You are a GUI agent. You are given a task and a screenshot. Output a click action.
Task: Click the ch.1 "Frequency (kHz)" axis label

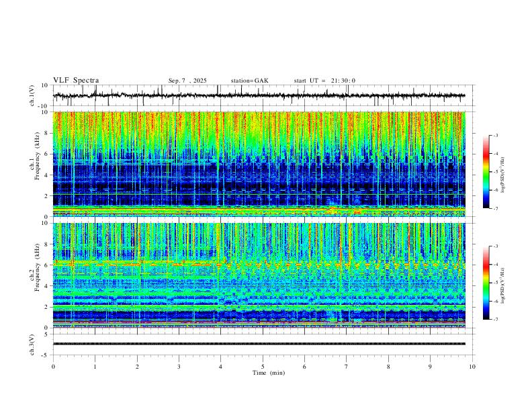tap(37, 157)
